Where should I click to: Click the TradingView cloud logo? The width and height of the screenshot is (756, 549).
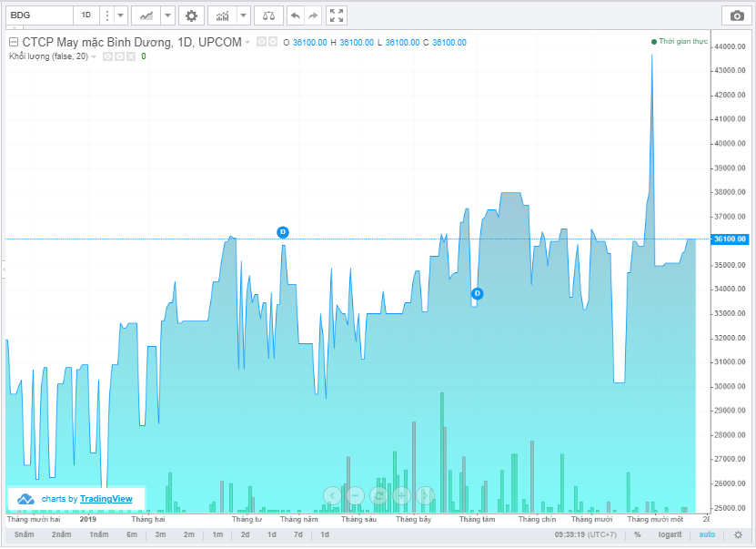[25, 499]
